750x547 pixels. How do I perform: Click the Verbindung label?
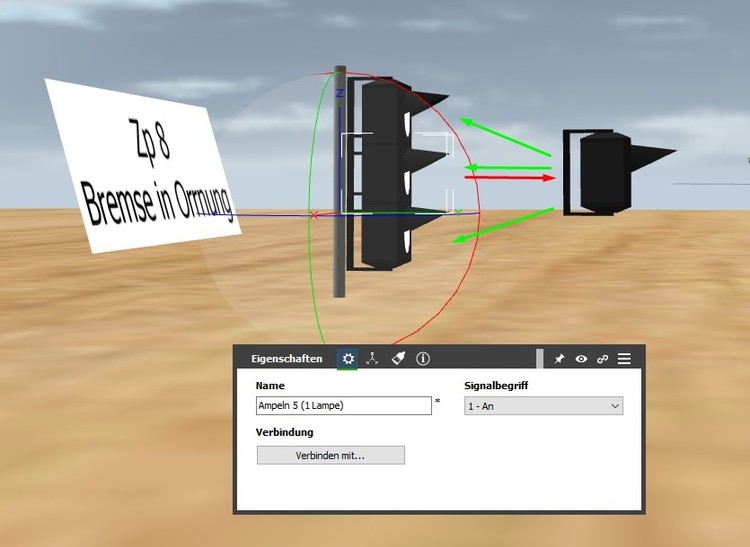click(x=285, y=432)
